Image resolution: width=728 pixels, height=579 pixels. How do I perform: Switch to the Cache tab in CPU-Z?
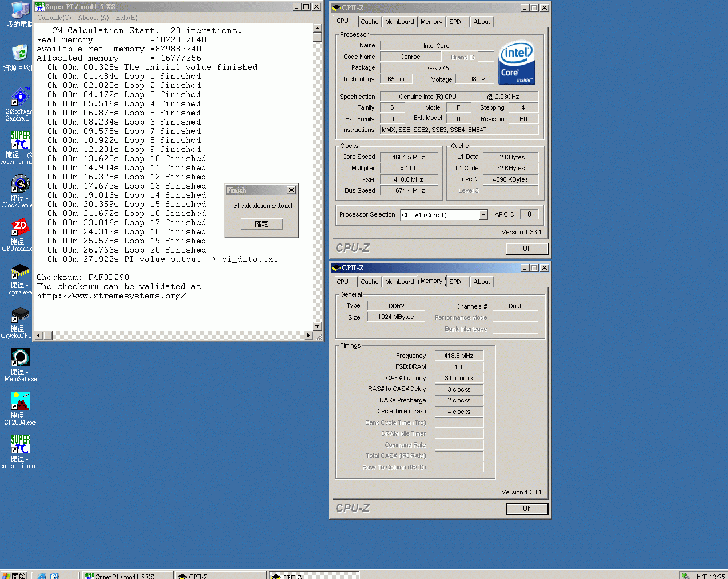click(x=369, y=21)
